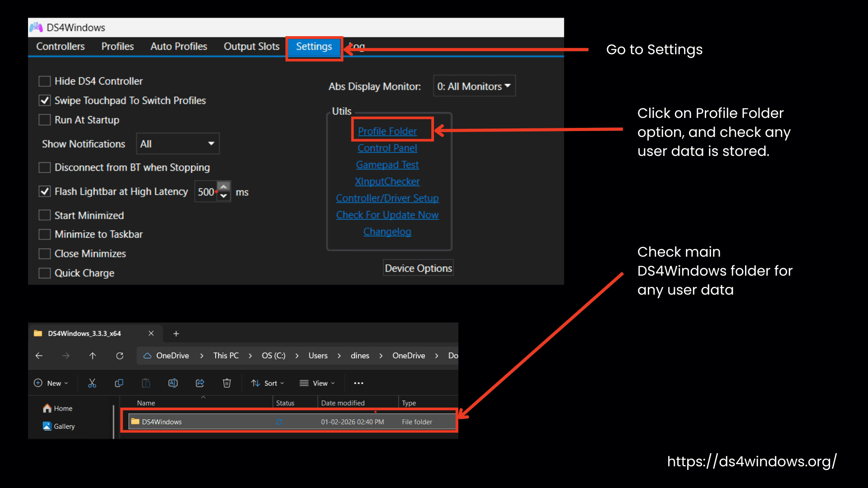This screenshot has width=868, height=488.
Task: Click the Rename icon in Explorer toolbar
Action: (x=173, y=383)
